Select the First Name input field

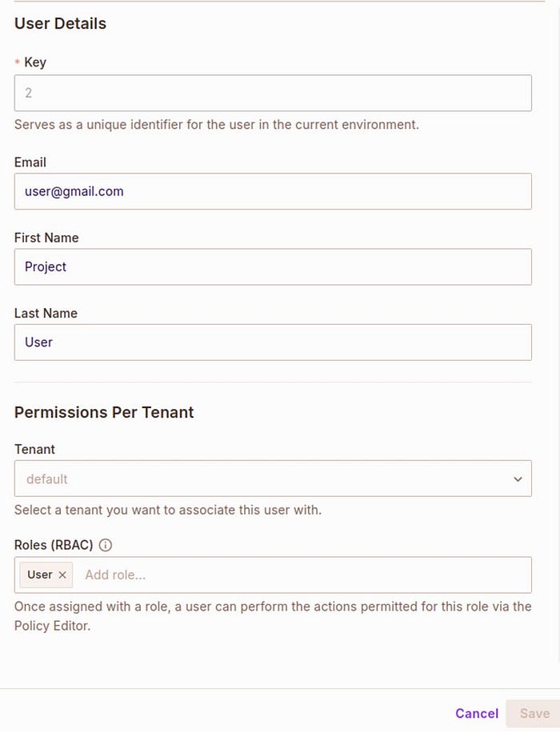tap(273, 266)
